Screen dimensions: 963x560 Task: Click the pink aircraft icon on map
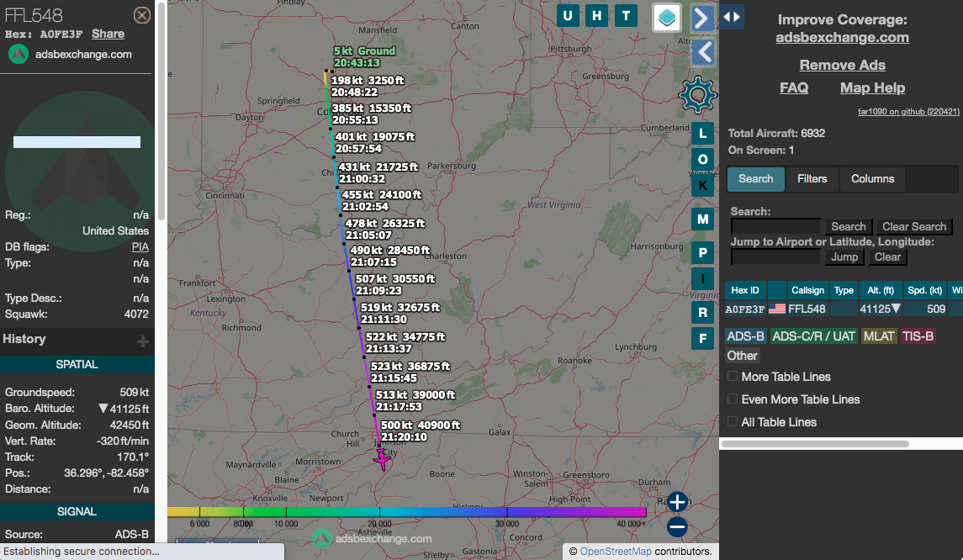click(x=383, y=459)
